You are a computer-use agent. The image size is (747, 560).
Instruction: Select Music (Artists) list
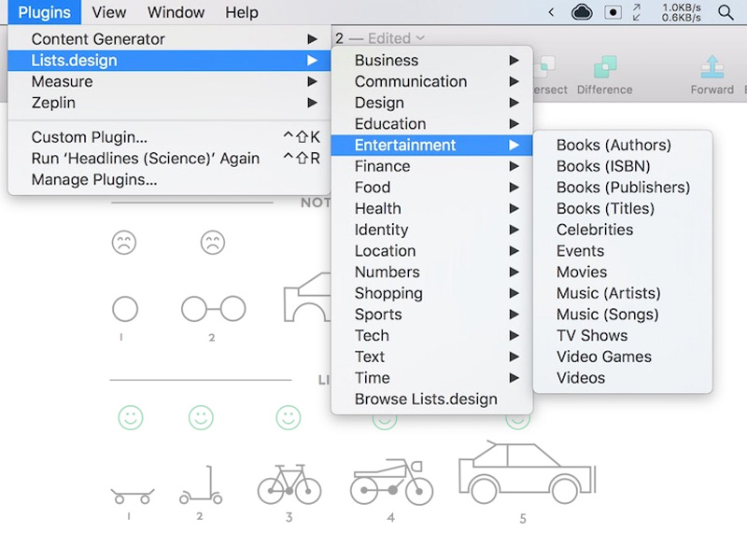[623, 293]
